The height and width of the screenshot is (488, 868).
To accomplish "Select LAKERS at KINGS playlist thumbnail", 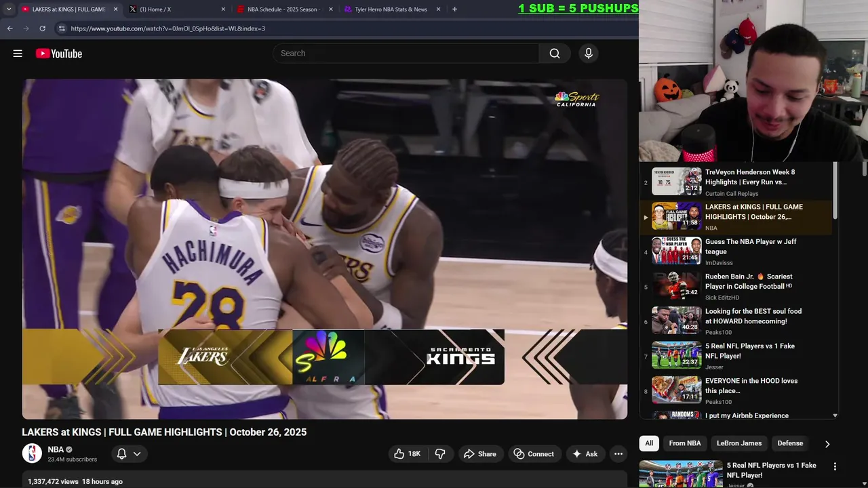I will click(x=677, y=216).
